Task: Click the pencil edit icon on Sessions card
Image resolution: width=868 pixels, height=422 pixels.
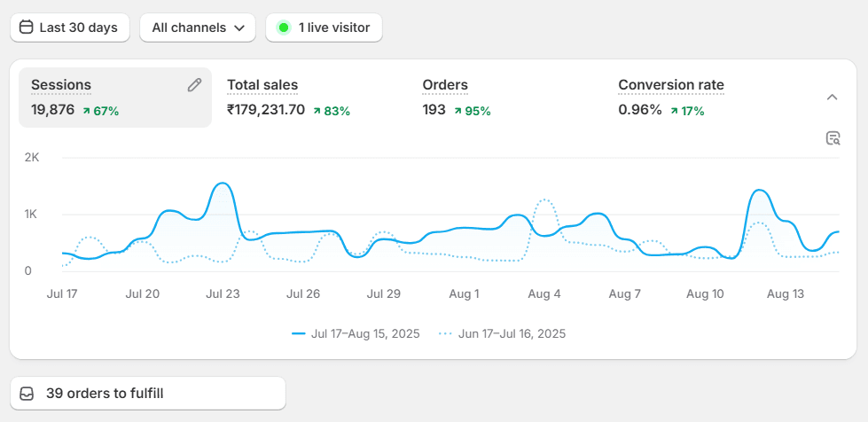Action: (x=194, y=85)
